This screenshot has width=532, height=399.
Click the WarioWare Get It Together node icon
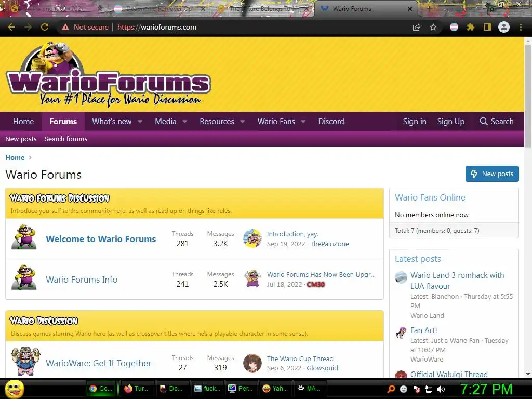click(x=25, y=362)
